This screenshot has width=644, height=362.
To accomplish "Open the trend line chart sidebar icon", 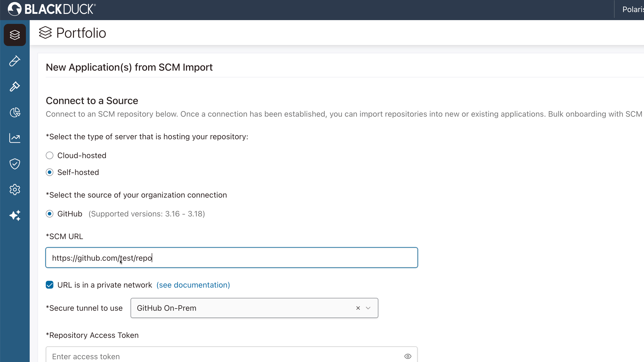I will tap(15, 138).
